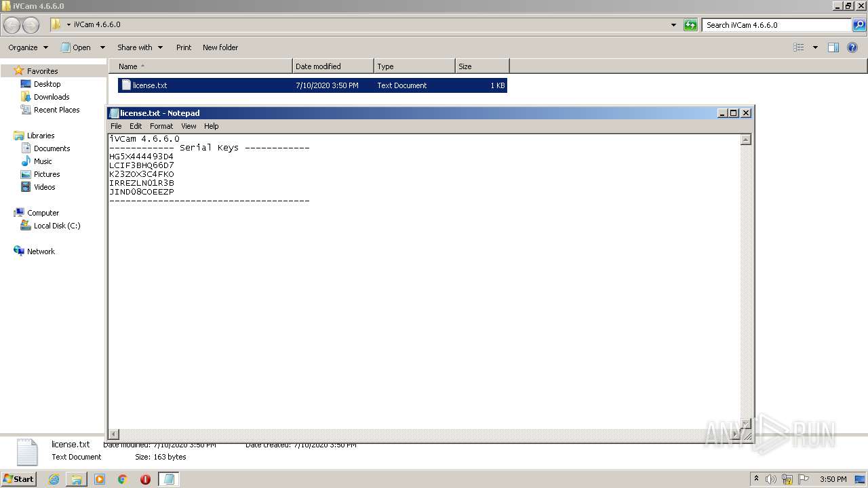868x488 pixels.
Task: Click the Forward navigation arrow in Explorer
Action: pos(31,25)
